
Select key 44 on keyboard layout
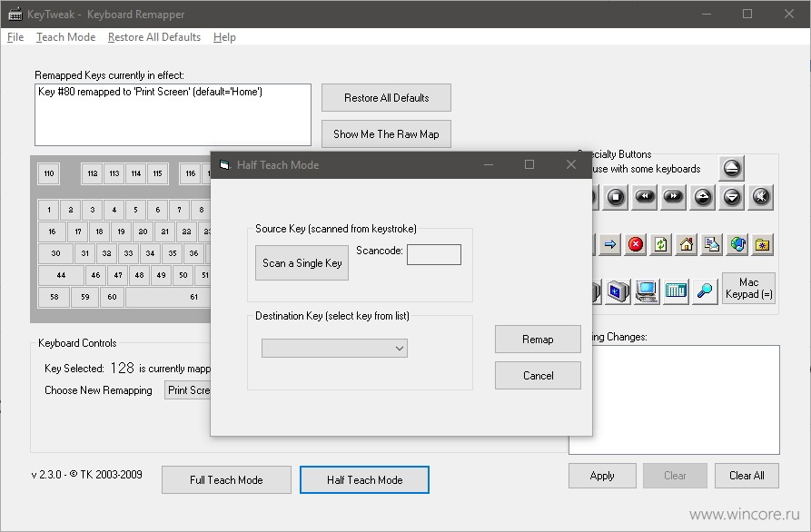(x=61, y=275)
